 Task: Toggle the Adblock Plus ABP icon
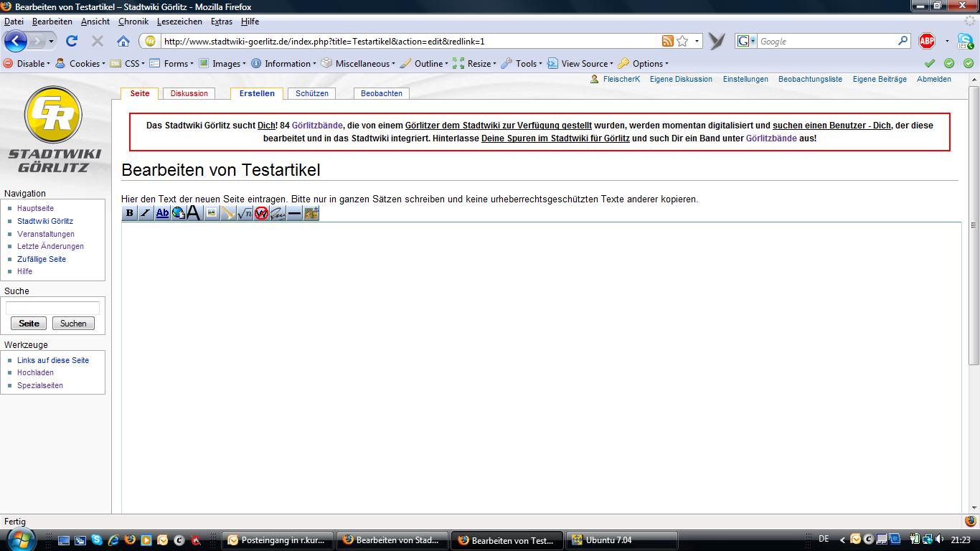(927, 42)
